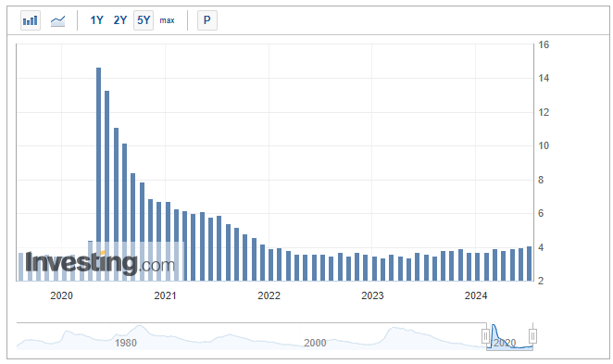The width and height of the screenshot is (613, 364).
Task: Click the 16 y-axis value
Action: (544, 44)
